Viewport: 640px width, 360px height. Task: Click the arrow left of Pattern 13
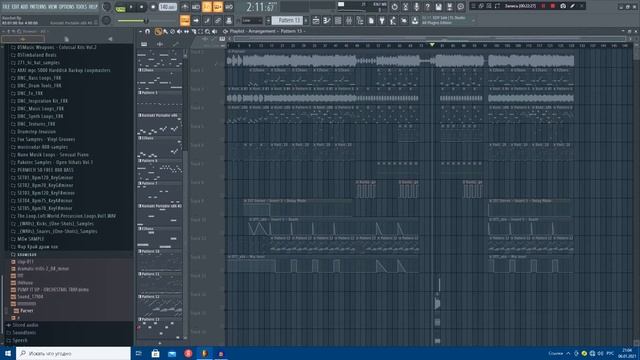click(268, 20)
